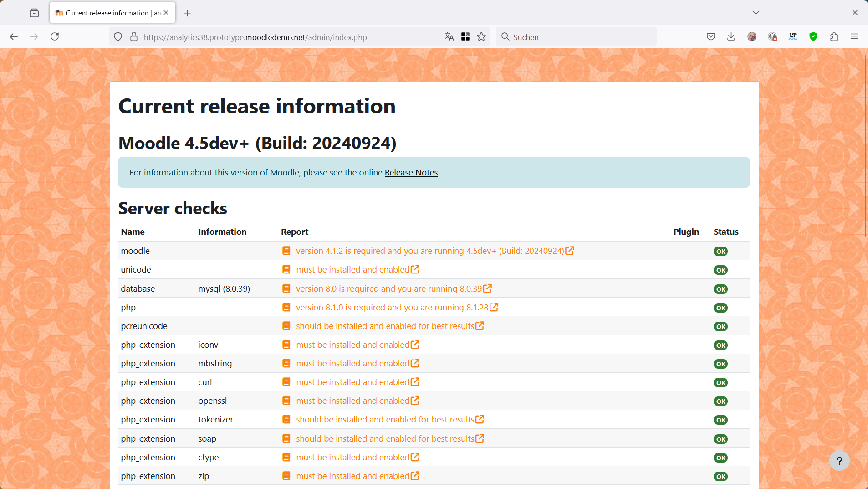Click the Name column header
Image resolution: width=868 pixels, height=489 pixels.
[x=133, y=232]
